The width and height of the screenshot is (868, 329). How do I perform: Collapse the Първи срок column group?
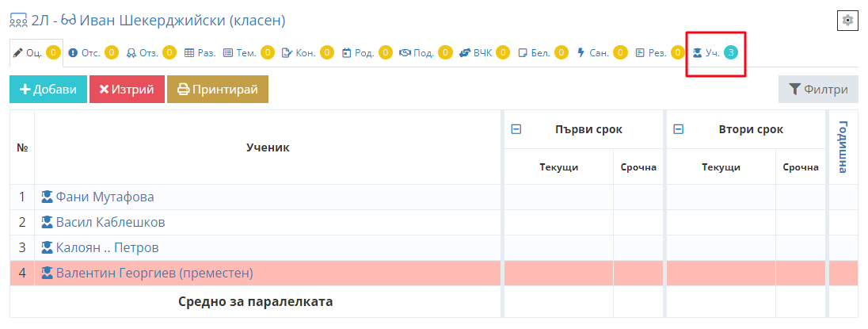[x=516, y=129]
